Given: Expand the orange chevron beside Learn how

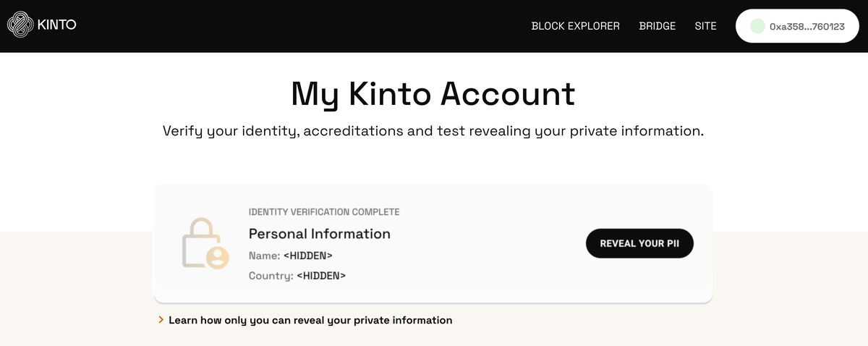Looking at the screenshot, I should pos(161,319).
